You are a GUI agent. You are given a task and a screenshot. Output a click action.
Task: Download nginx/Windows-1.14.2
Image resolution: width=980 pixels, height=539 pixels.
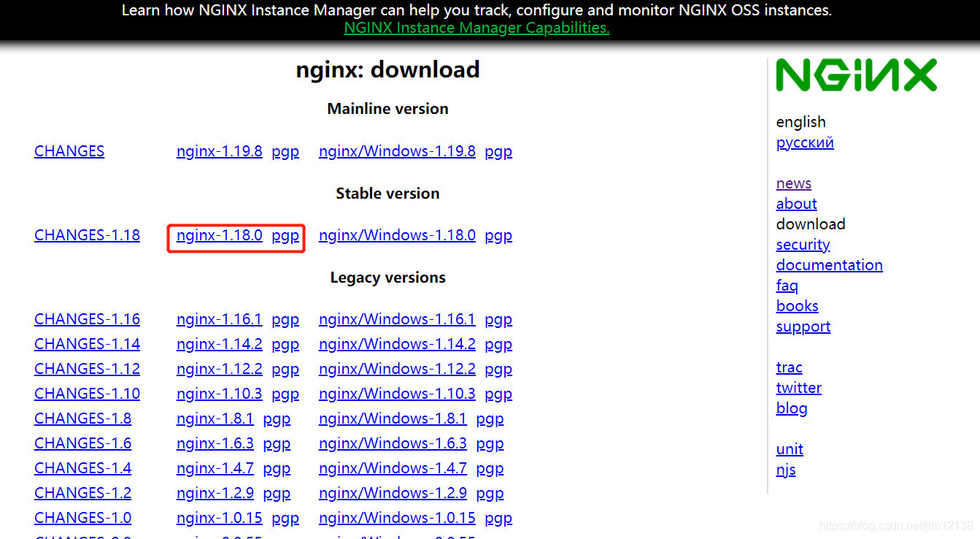tap(397, 344)
